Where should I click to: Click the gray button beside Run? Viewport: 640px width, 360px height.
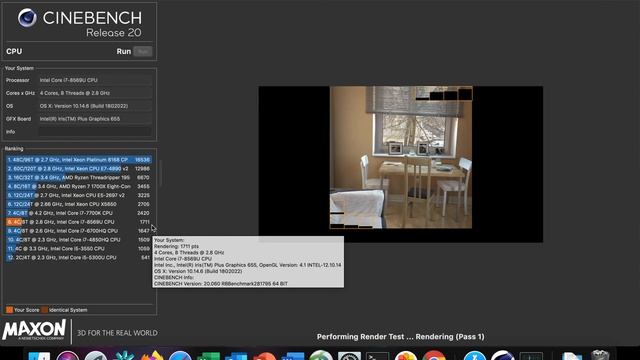(143, 51)
